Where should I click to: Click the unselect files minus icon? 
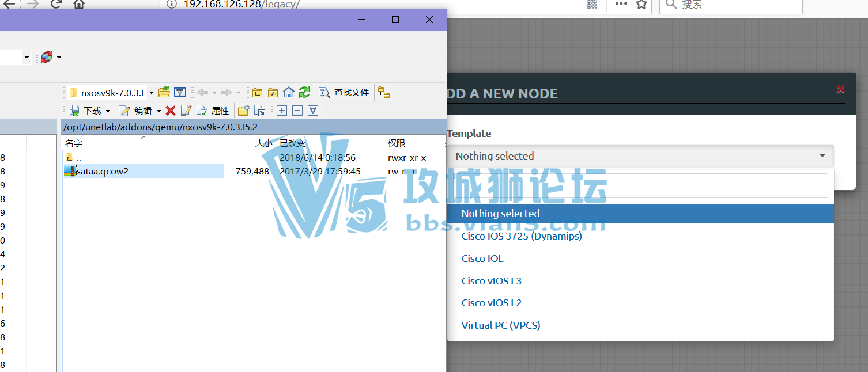[297, 111]
